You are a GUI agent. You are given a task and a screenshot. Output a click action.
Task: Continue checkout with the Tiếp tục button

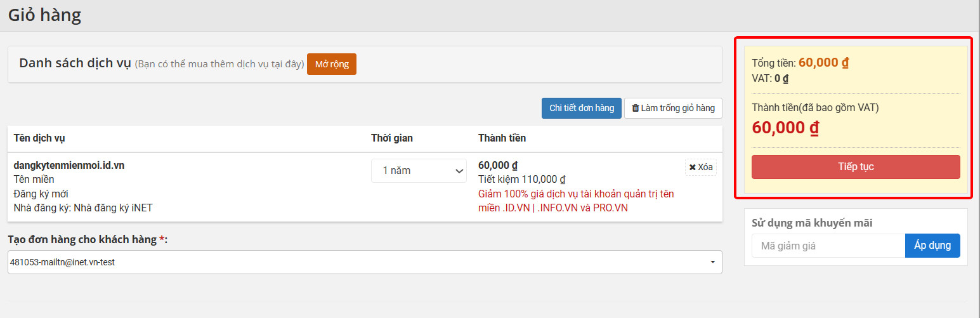coord(856,167)
